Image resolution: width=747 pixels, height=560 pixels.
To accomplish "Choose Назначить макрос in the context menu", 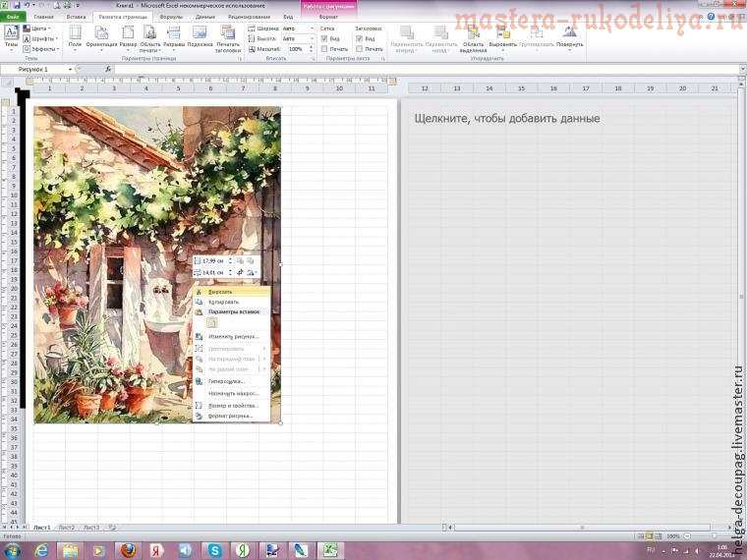I will [x=232, y=394].
